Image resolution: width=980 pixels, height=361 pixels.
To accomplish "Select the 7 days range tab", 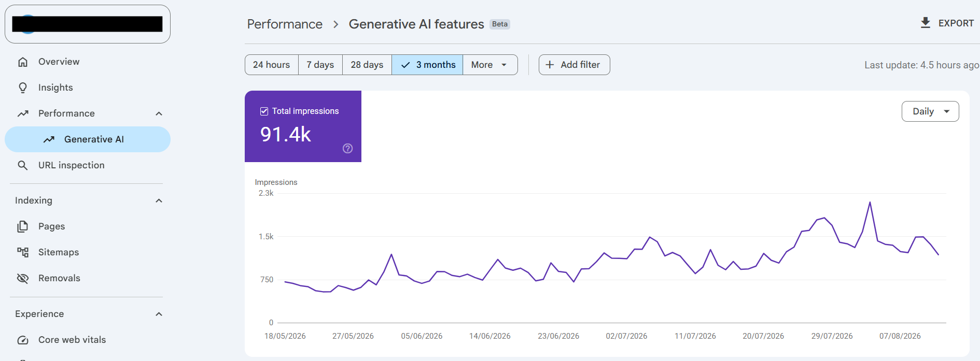I will [320, 65].
